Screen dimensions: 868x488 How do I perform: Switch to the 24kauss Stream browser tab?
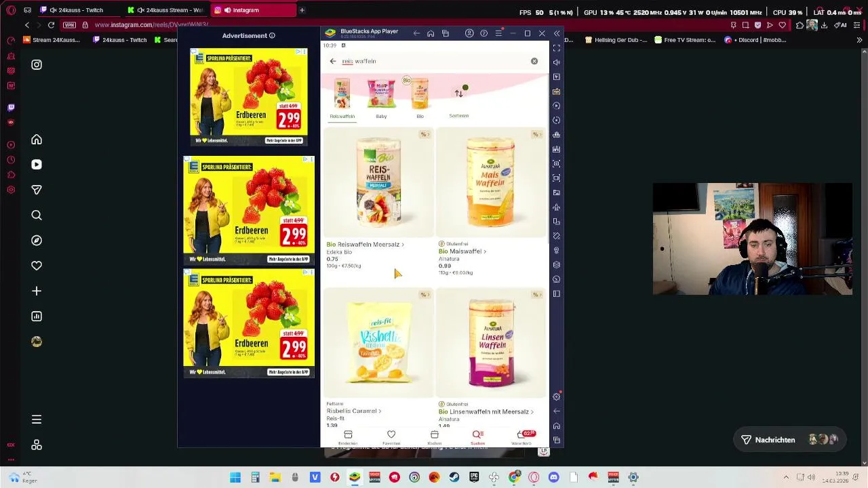point(167,10)
